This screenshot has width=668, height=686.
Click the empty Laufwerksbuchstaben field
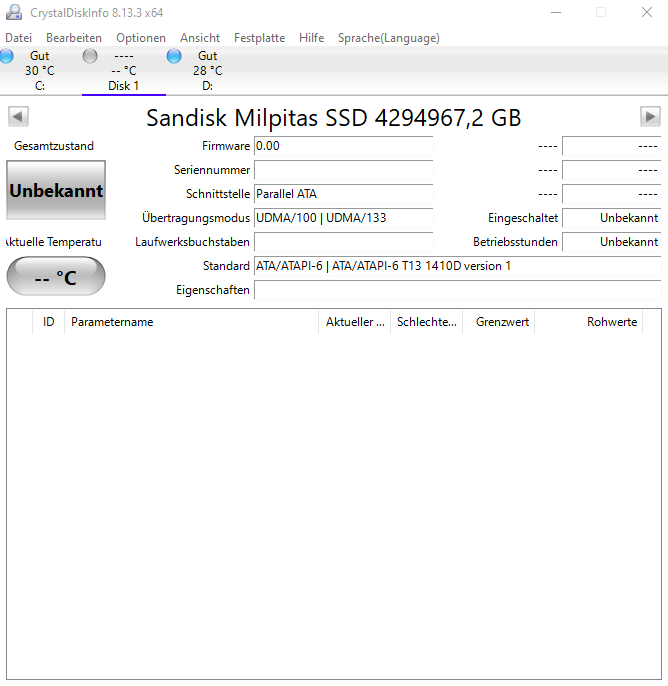(x=343, y=242)
